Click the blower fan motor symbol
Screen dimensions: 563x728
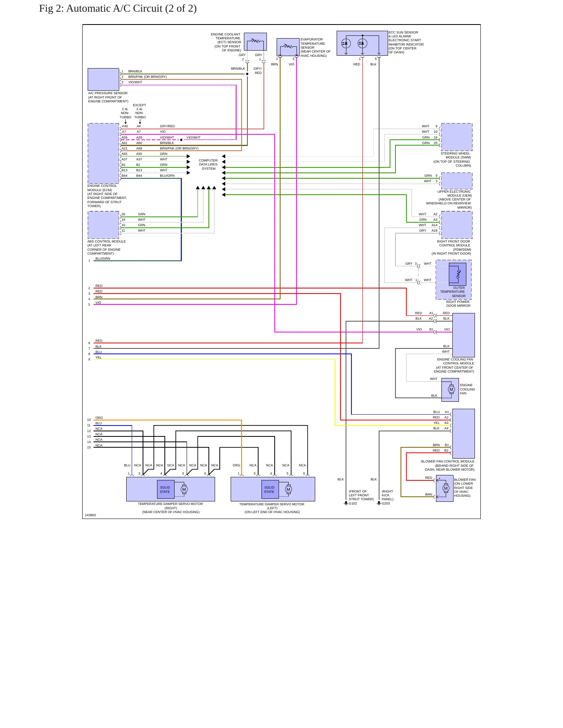click(446, 488)
